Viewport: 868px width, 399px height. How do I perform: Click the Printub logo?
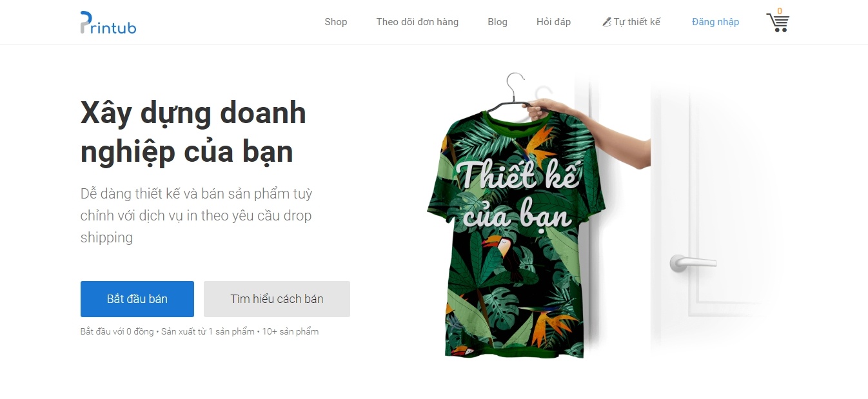108,23
